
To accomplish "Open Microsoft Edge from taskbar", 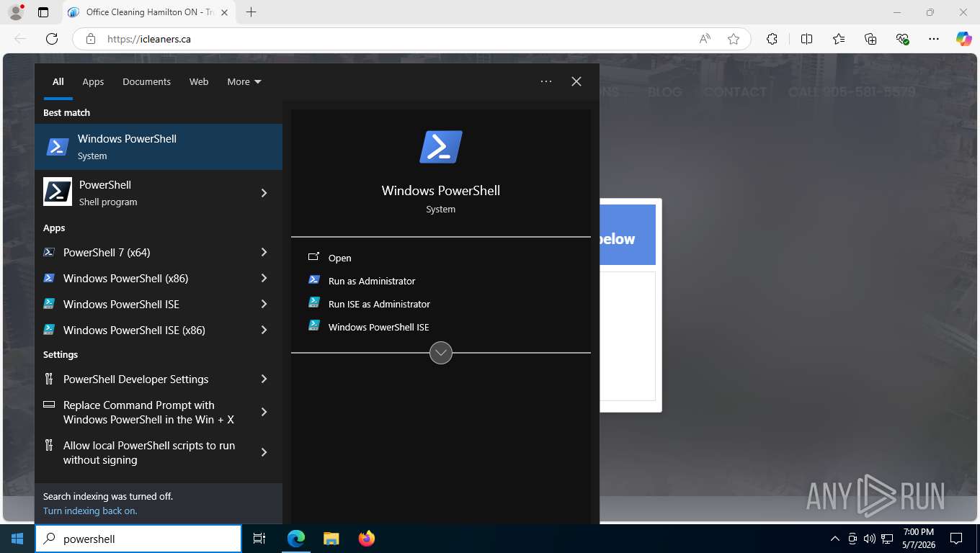I will point(296,539).
